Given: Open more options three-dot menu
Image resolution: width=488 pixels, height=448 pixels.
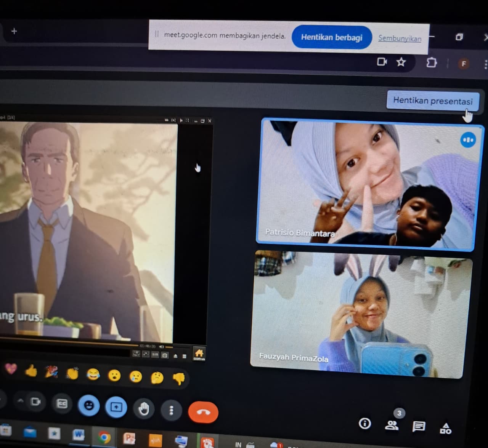Looking at the screenshot, I should [171, 410].
